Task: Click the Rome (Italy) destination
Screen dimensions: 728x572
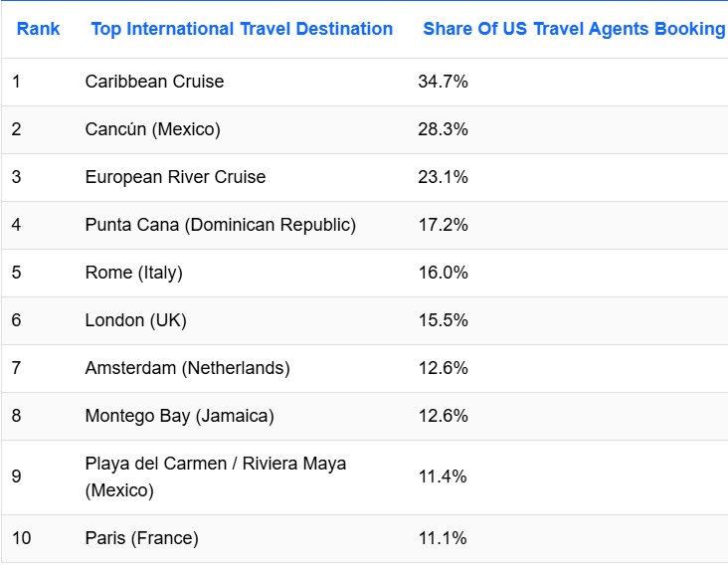Action: 133,273
